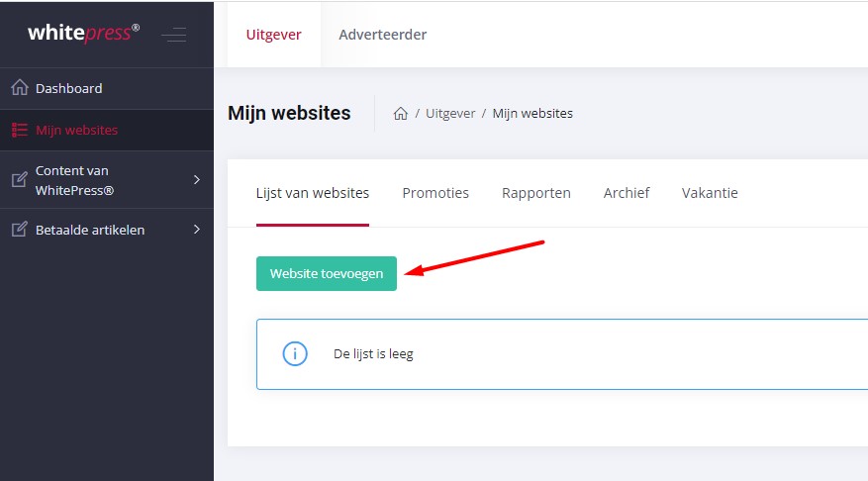Expand Content van WhitePress submenu chevron
The image size is (868, 481).
(197, 179)
